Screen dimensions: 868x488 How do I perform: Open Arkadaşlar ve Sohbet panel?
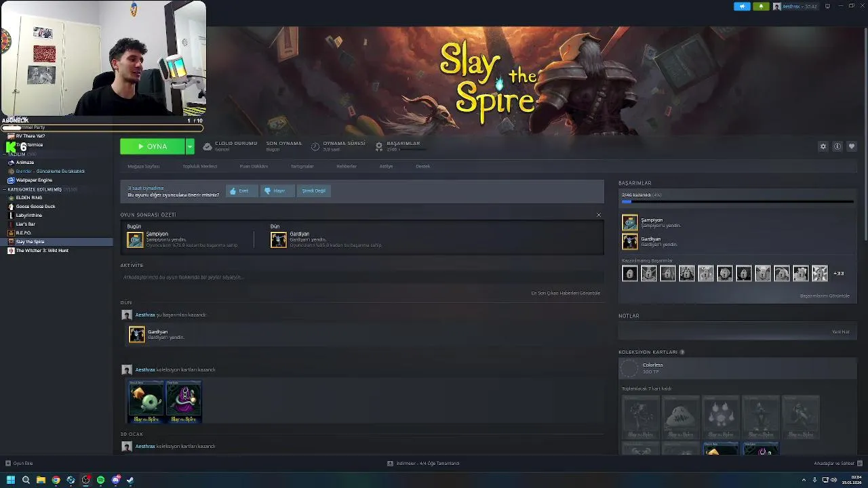pos(837,464)
